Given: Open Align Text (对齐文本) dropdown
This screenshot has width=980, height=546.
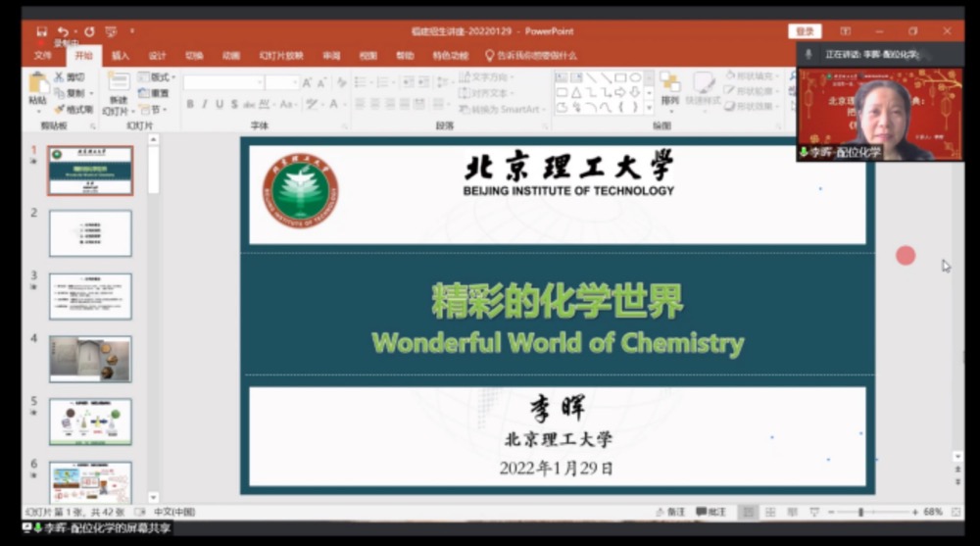Looking at the screenshot, I should coord(486,93).
